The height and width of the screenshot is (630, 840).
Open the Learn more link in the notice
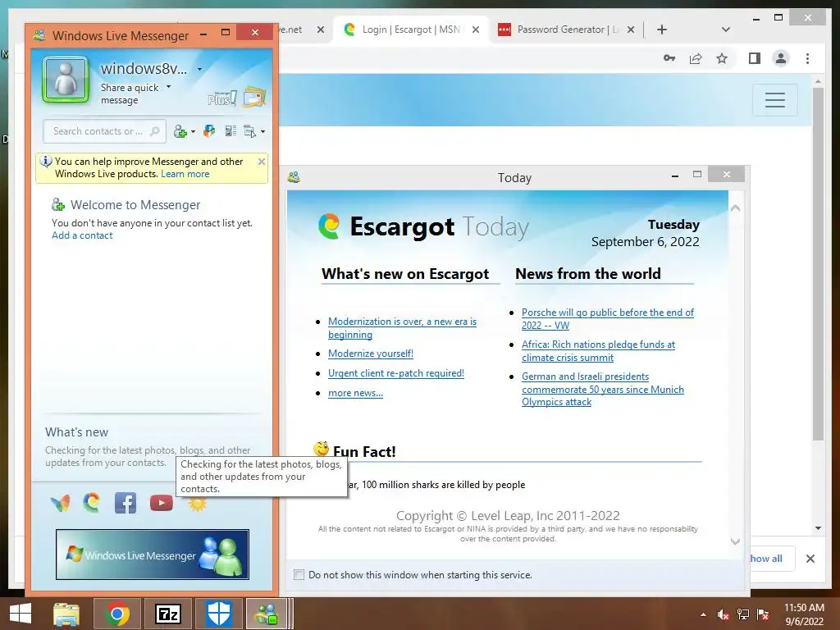[185, 174]
